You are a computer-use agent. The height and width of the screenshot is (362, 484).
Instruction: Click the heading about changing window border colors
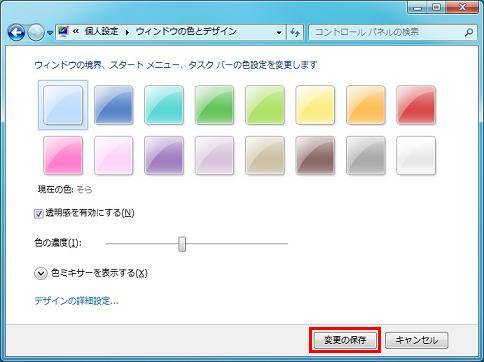click(x=176, y=65)
